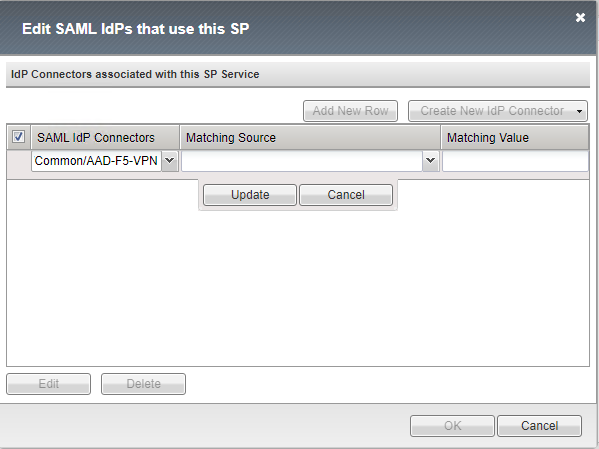Toggle the select-all checkbox in table header
This screenshot has width=599, height=449.
18,137
